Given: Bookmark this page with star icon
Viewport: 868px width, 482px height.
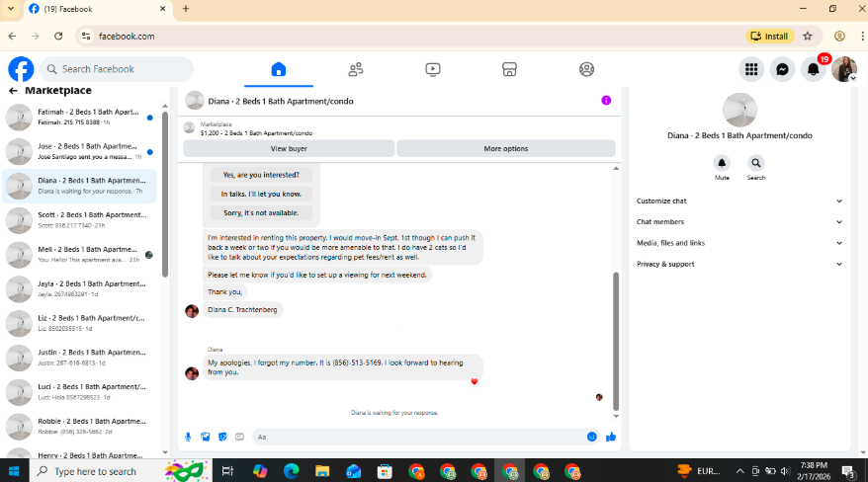Looking at the screenshot, I should click(808, 36).
